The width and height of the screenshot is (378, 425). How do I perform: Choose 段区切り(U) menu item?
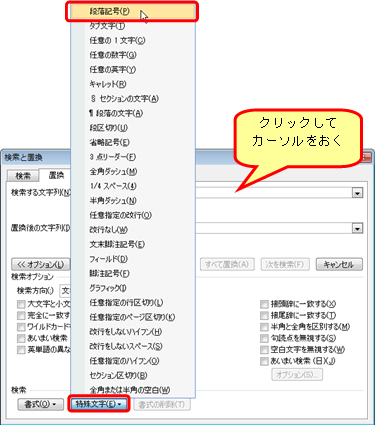point(132,128)
